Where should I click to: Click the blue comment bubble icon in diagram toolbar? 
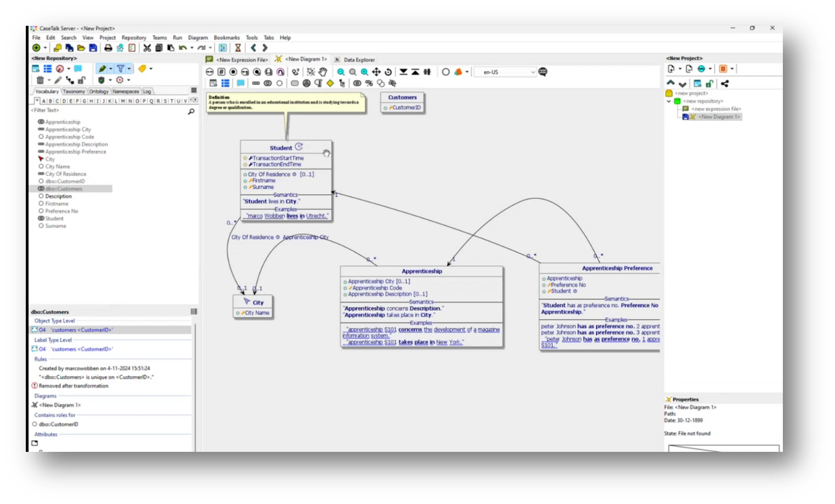point(240,83)
